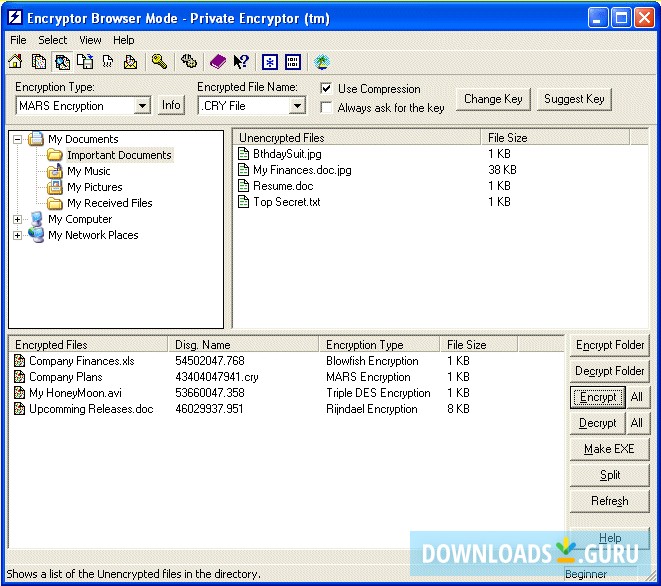Expand the My Network Places node
661x586 pixels.
17,235
